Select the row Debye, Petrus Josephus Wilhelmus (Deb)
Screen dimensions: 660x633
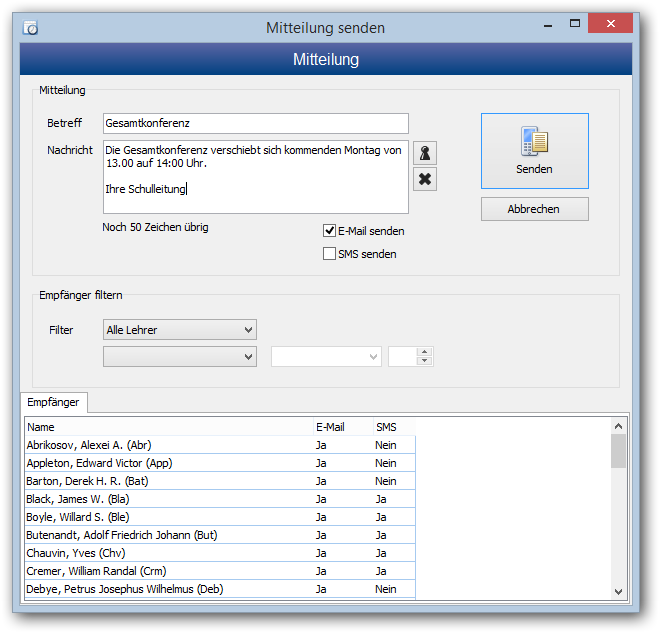click(x=220, y=589)
